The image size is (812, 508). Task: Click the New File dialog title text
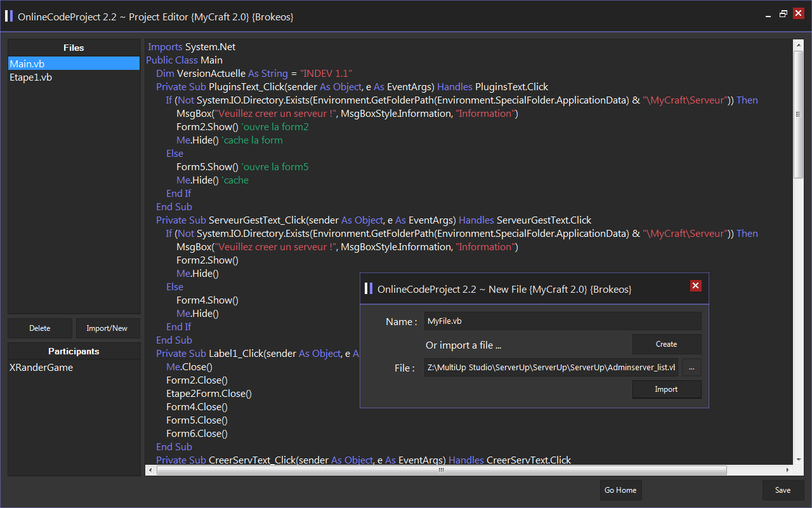click(x=504, y=289)
